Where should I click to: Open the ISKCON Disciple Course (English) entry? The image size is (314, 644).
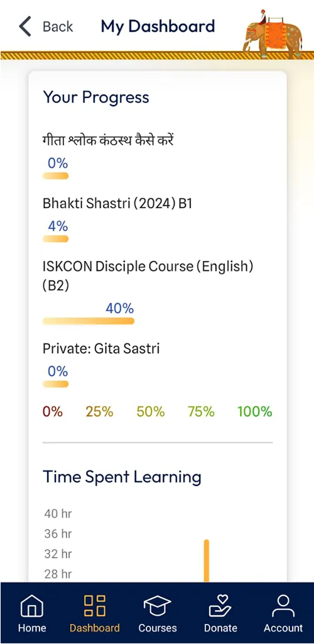click(x=148, y=275)
